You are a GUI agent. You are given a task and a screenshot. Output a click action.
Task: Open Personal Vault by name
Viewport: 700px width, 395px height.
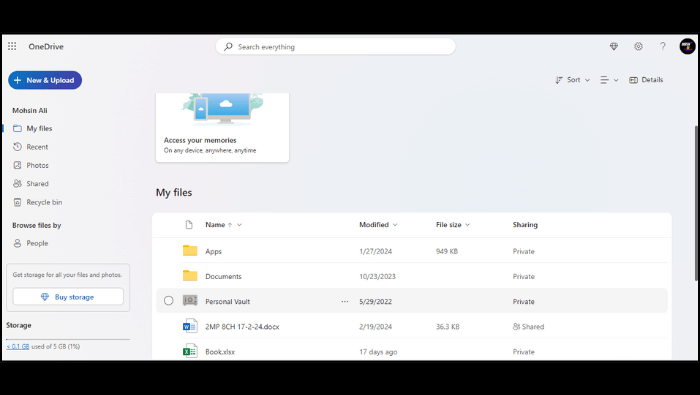click(228, 302)
